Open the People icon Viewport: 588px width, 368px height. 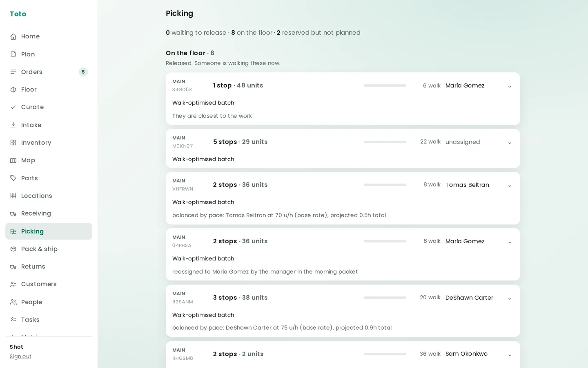pyautogui.click(x=13, y=302)
